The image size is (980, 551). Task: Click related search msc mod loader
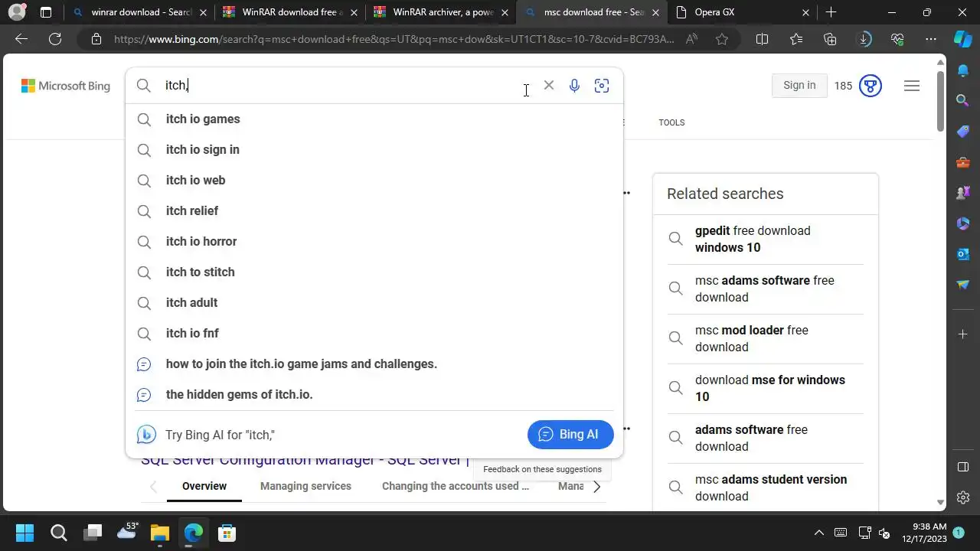[x=766, y=338]
